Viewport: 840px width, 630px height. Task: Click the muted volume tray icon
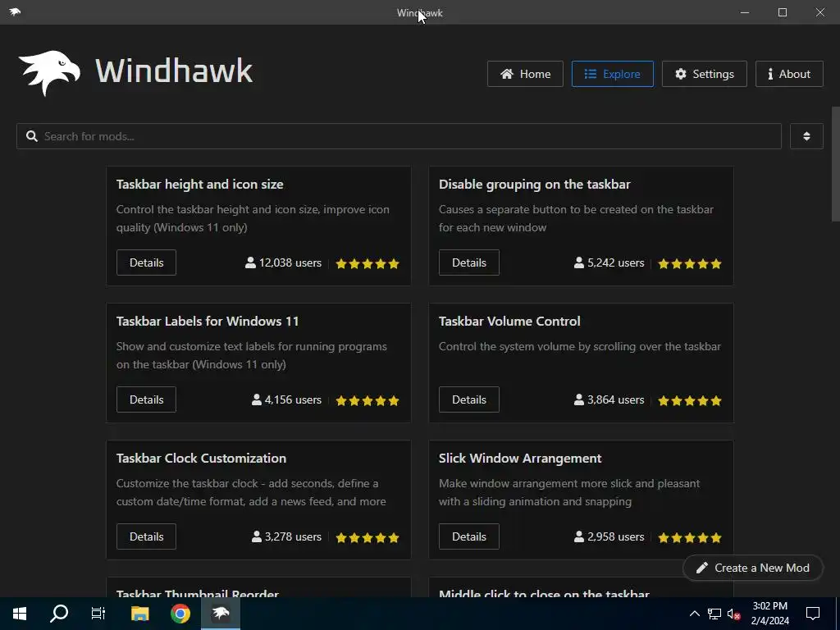coord(734,614)
